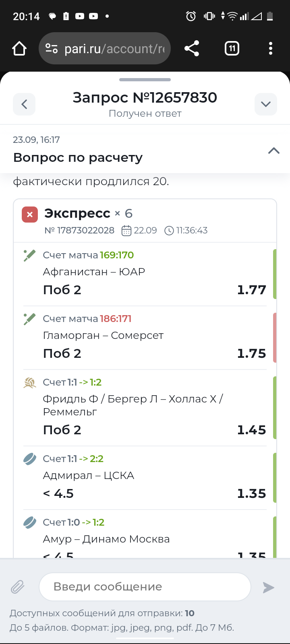Tap the share icon in browser toolbar
290x644 pixels.
click(192, 49)
